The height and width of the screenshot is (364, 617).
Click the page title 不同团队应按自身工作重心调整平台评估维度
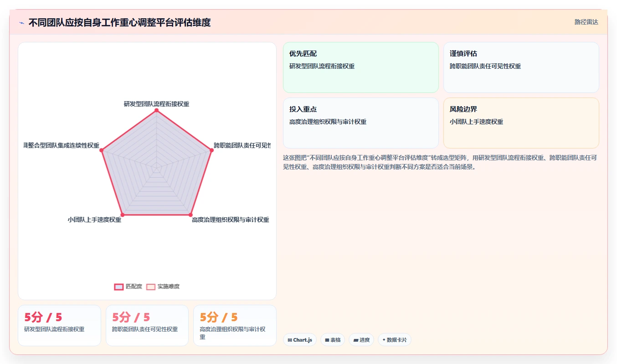click(x=119, y=23)
